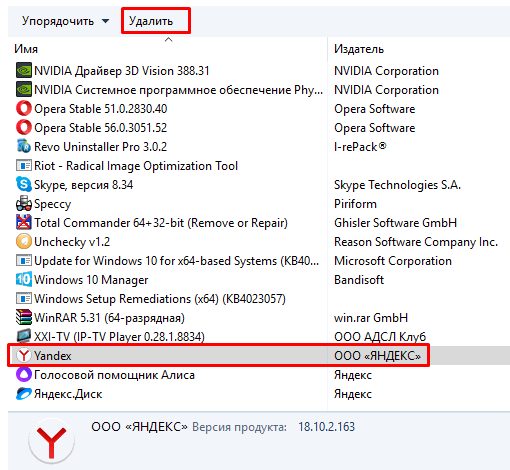The height and width of the screenshot is (470, 510).
Task: Select the Yandex browser icon in list
Action: (x=24, y=355)
